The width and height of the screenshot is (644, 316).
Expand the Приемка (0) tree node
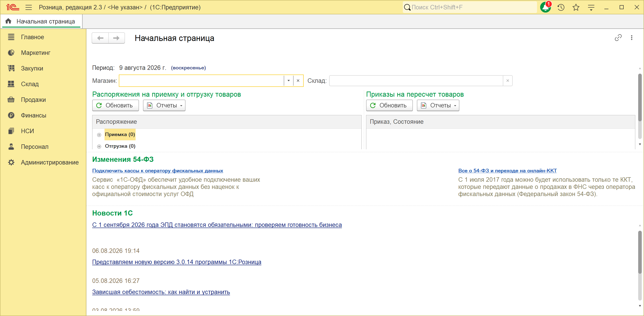point(99,135)
